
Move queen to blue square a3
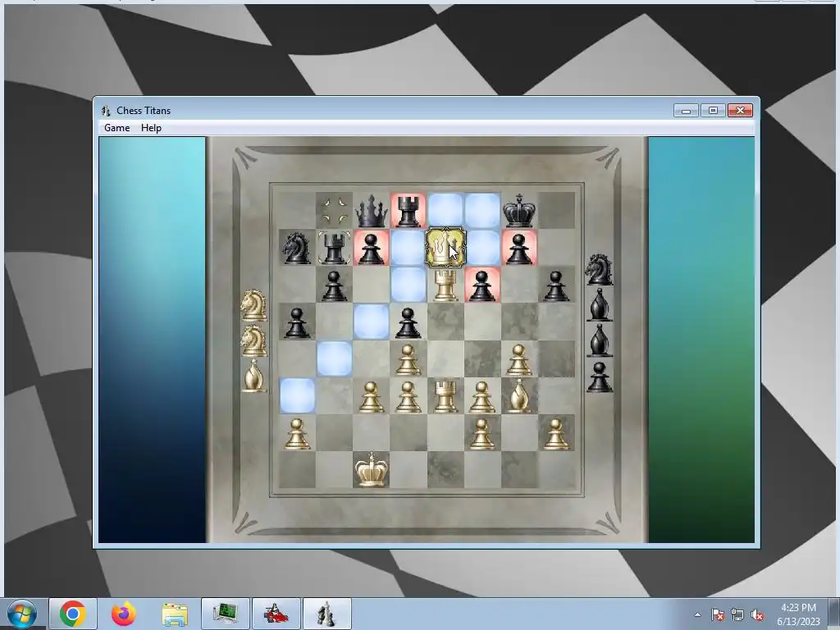pyautogui.click(x=297, y=396)
